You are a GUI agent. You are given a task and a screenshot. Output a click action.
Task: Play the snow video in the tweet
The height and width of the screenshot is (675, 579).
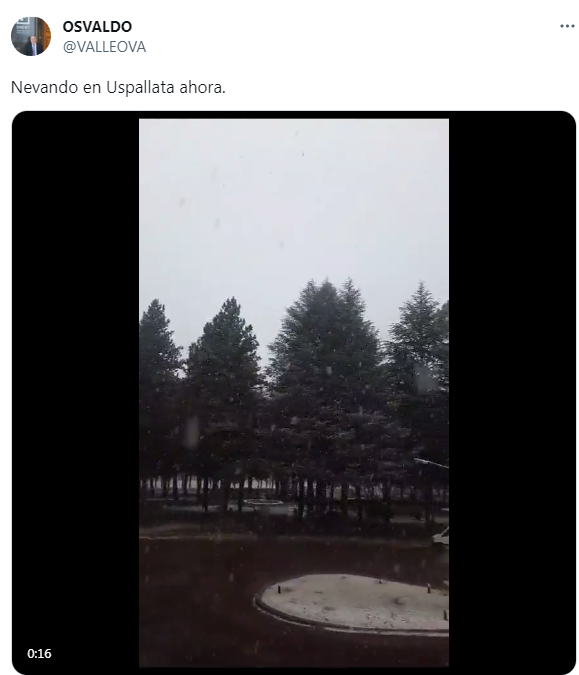294,393
